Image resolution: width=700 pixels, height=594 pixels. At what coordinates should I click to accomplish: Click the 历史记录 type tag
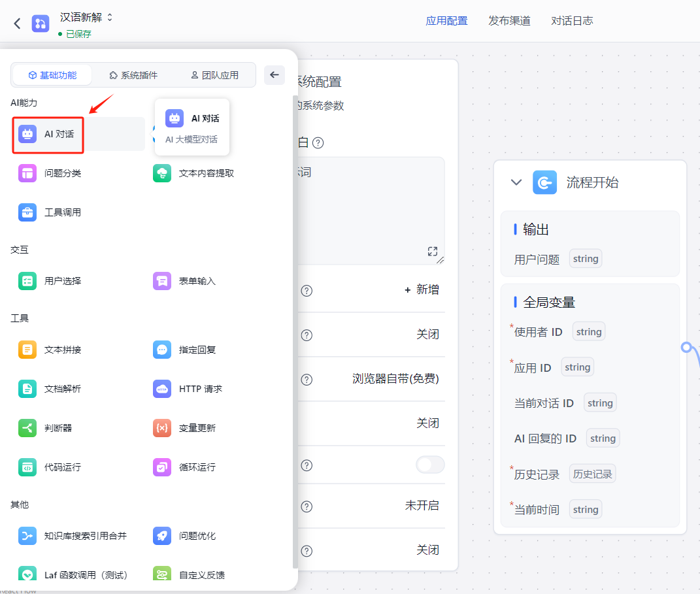[592, 474]
